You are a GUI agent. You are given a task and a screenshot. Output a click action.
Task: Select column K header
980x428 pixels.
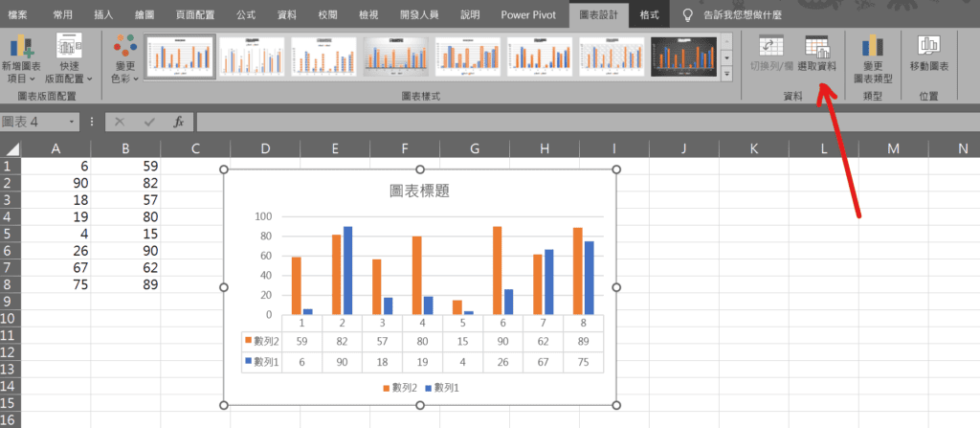(754, 149)
